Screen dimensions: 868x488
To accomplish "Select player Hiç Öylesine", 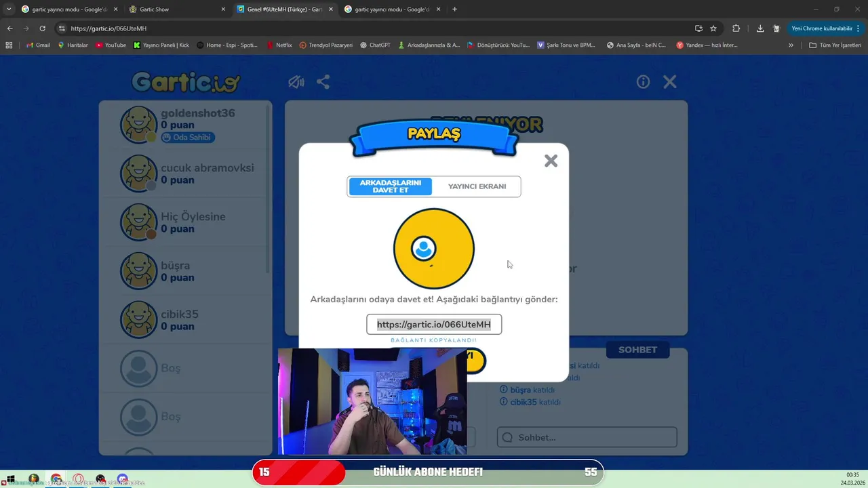I will coord(185,222).
